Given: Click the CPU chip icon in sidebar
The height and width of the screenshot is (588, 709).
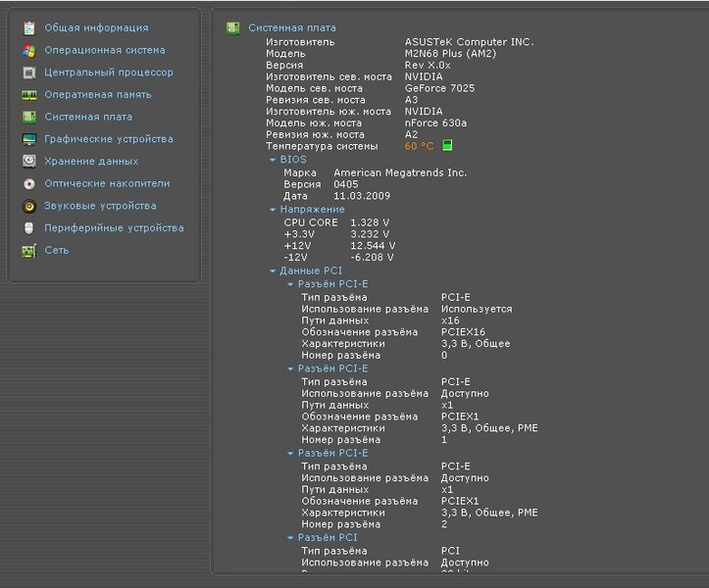Looking at the screenshot, I should 29,73.
